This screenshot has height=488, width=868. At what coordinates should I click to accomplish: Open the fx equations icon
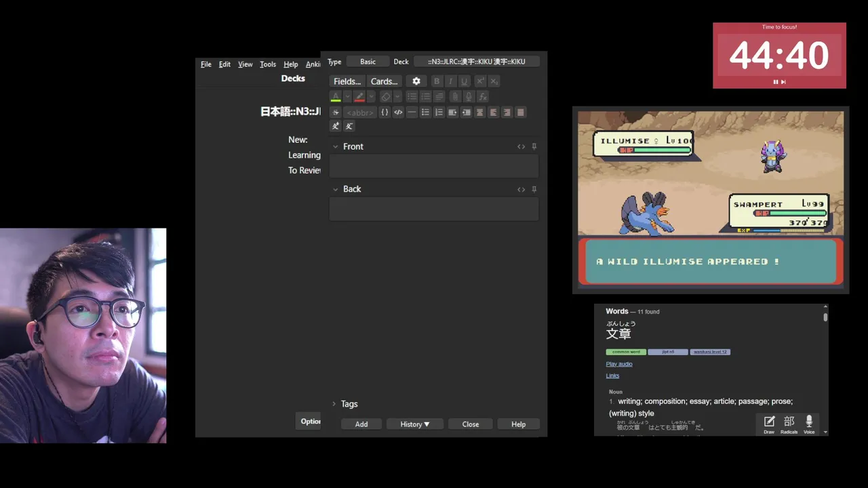pos(482,97)
